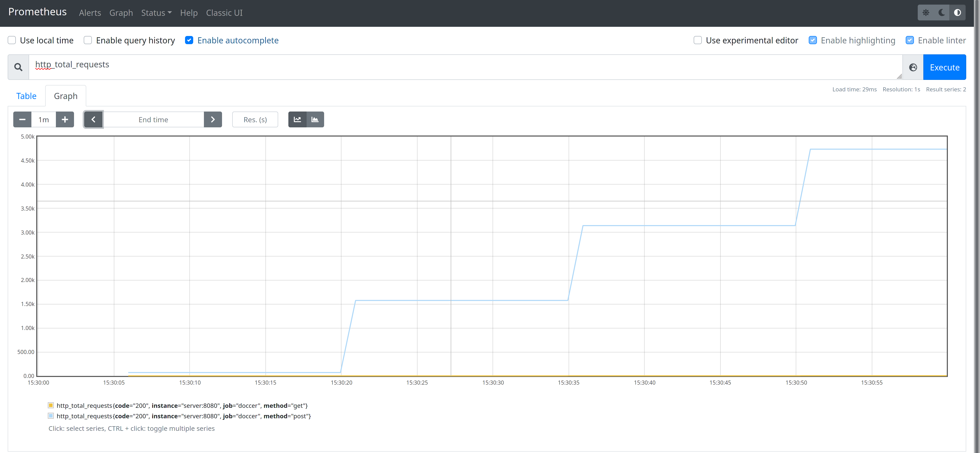Image resolution: width=980 pixels, height=453 pixels.
Task: Switch to the light theme sun icon
Action: pyautogui.click(x=926, y=13)
